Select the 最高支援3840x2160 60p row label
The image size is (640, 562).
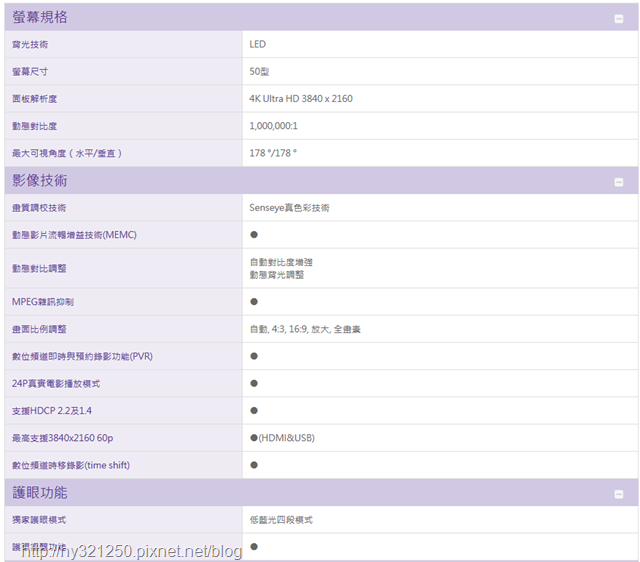pyautogui.click(x=62, y=438)
